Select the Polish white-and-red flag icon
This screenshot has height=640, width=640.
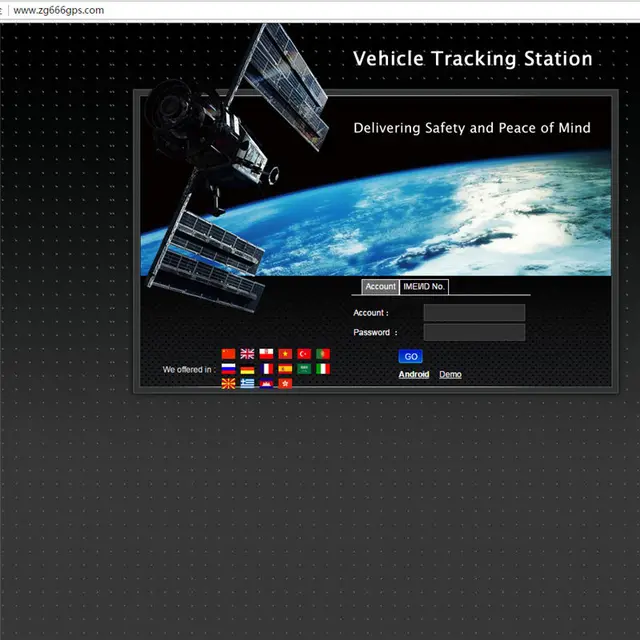click(x=266, y=354)
